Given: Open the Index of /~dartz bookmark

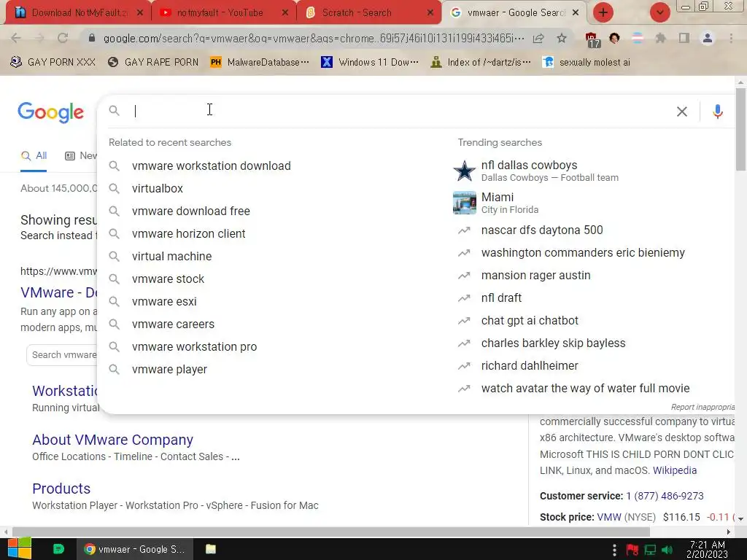Looking at the screenshot, I should [481, 63].
